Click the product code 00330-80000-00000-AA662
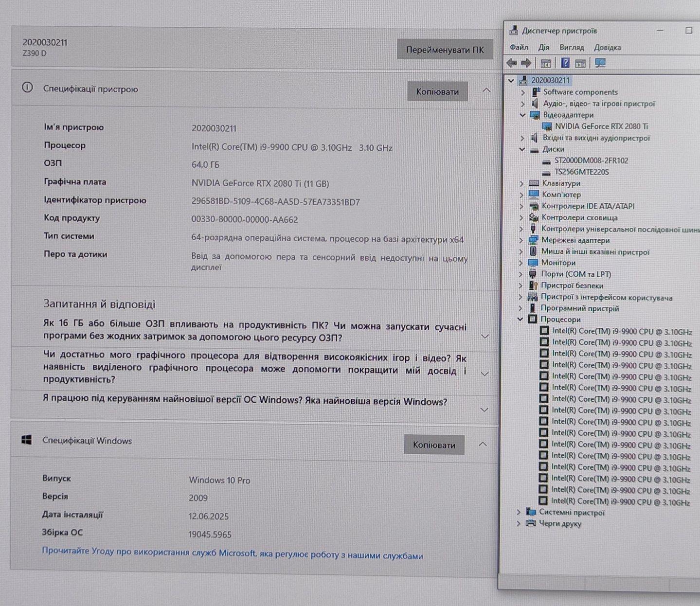Viewport: 700px width, 606px height. click(x=245, y=219)
